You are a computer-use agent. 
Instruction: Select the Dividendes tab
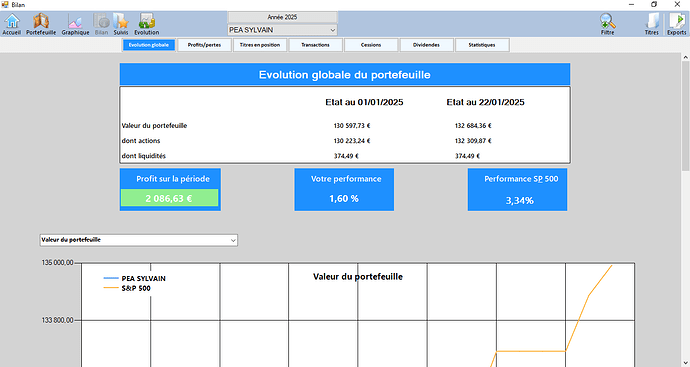tap(426, 45)
